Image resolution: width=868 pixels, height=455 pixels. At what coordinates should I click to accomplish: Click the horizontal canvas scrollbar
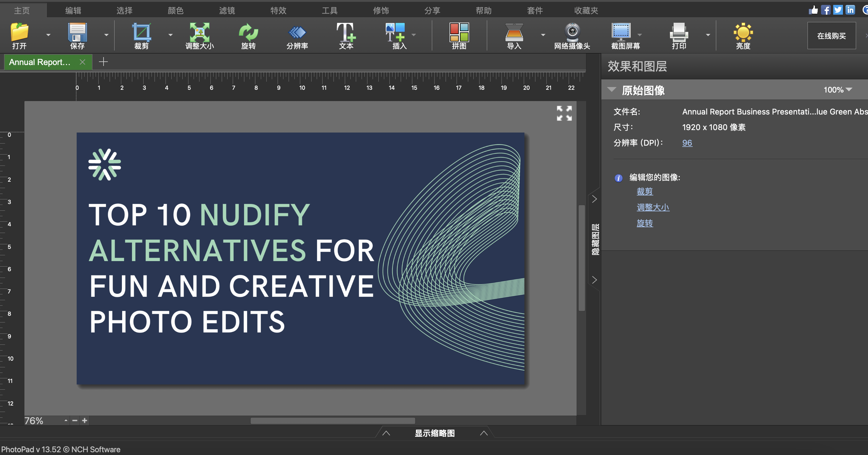point(333,421)
